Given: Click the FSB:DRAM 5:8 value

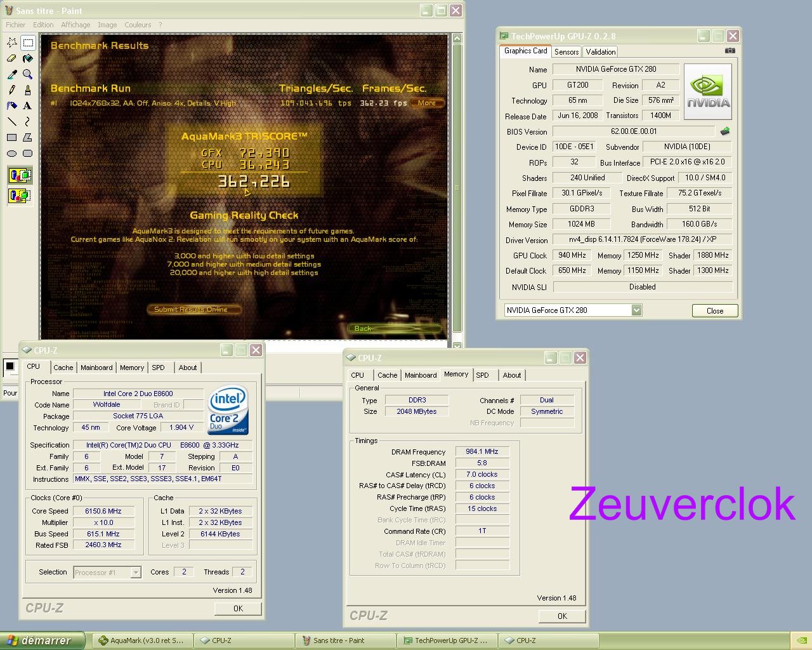Looking at the screenshot, I should (482, 463).
